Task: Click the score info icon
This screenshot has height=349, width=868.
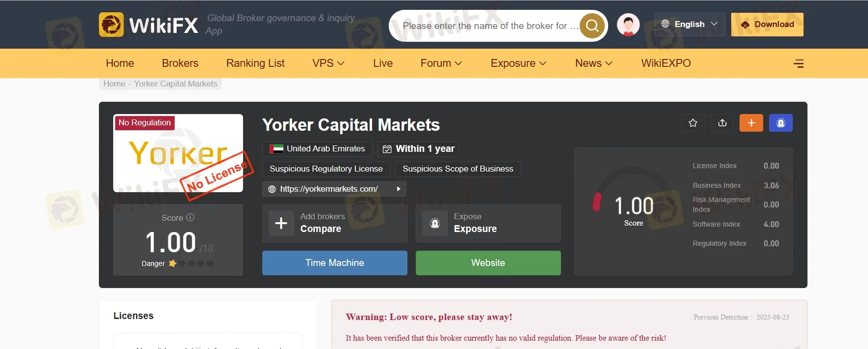Action: click(x=190, y=217)
